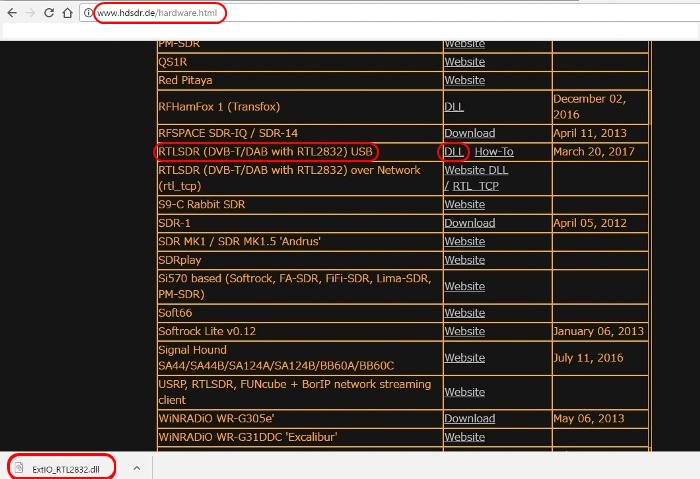This screenshot has width=700, height=479.
Task: Open Soft66 Website link
Action: tap(464, 313)
